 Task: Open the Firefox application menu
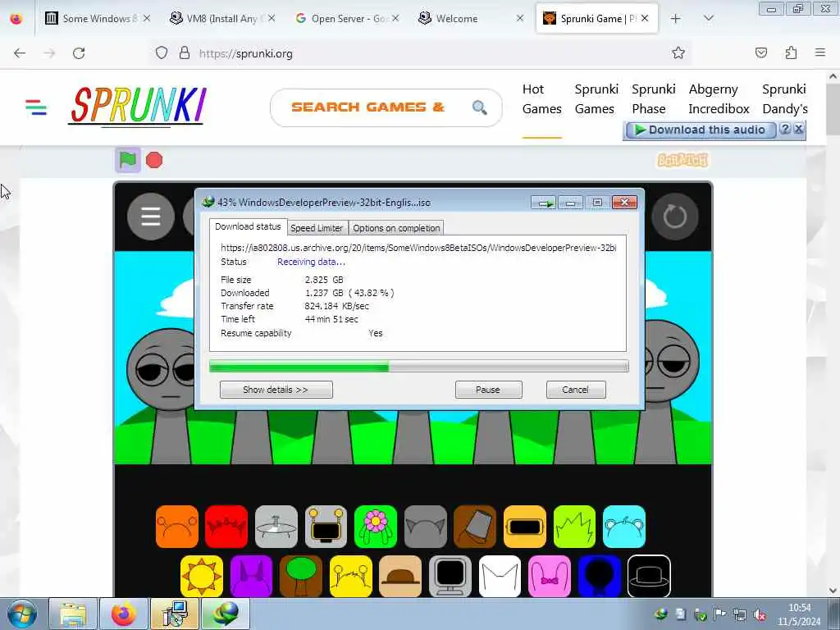pos(819,52)
